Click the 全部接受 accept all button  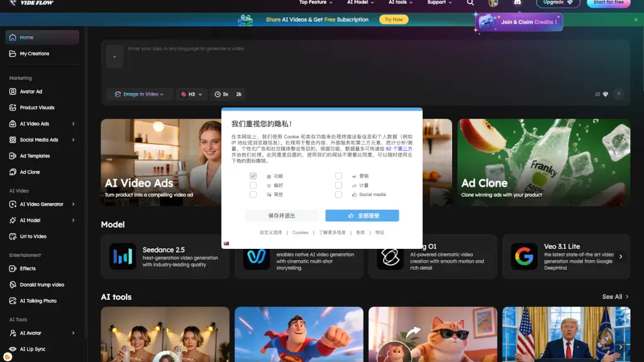tap(362, 216)
